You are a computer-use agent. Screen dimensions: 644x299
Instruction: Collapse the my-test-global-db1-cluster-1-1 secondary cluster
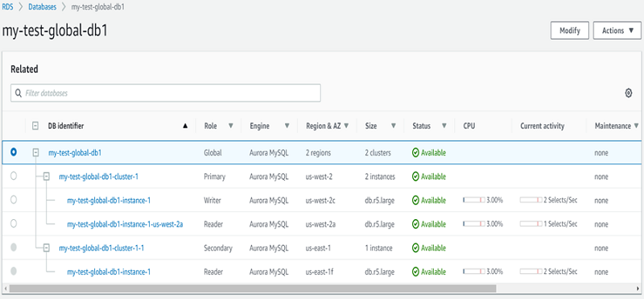[47, 248]
